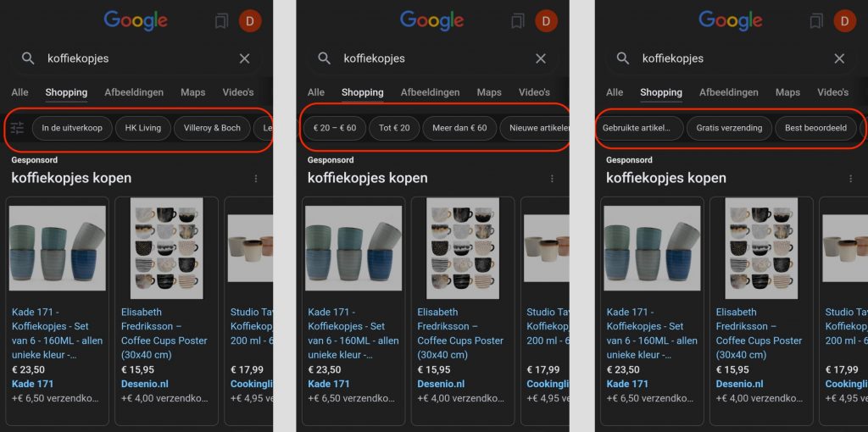Select 'Best beoordeeld' filter chip
The height and width of the screenshot is (432, 868).
click(815, 128)
